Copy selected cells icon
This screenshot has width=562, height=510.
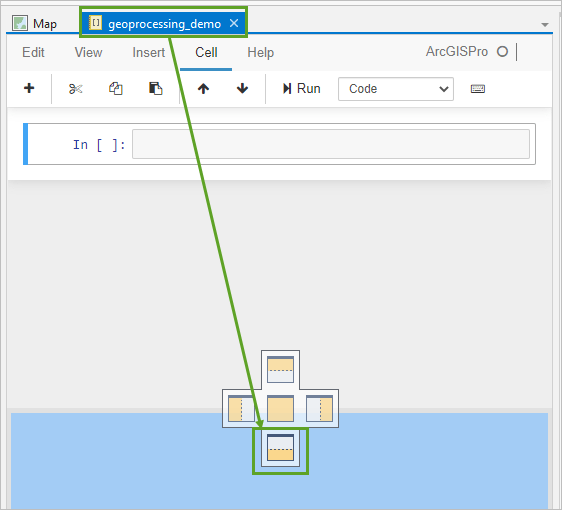[116, 89]
